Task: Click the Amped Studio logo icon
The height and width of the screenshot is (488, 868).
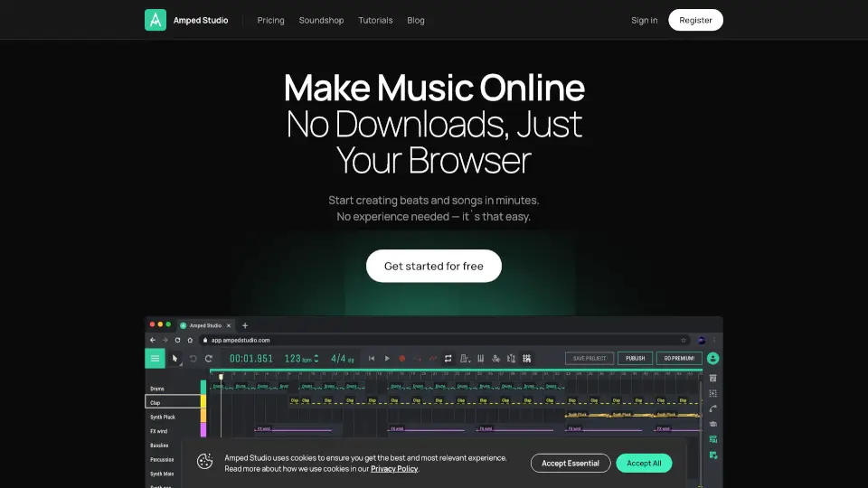Action: pos(156,20)
